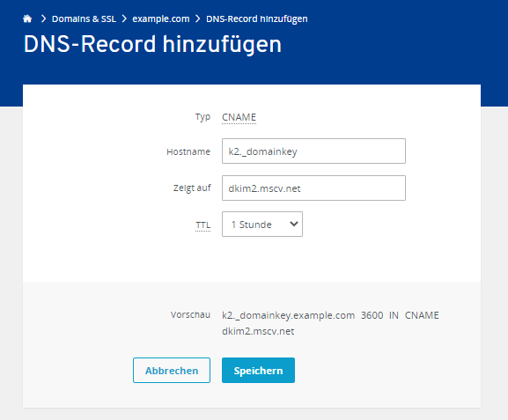Screen dimensions: 508x420
Task: Click the Hostname field label
Action: coord(188,151)
